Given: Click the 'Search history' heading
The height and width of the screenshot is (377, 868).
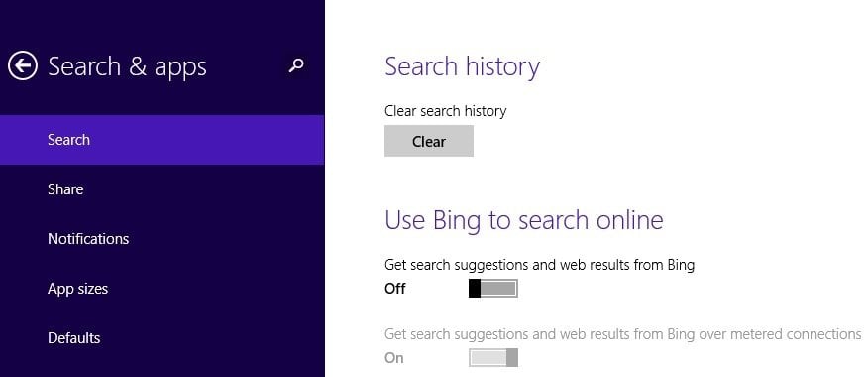Looking at the screenshot, I should (462, 66).
